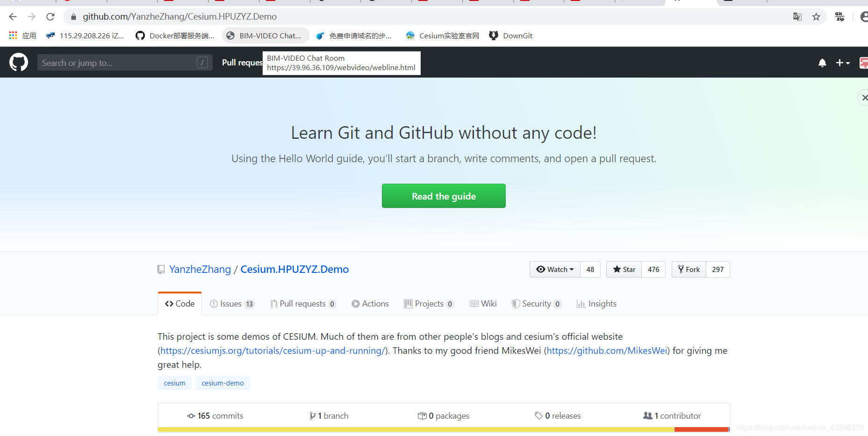This screenshot has height=436, width=868.
Task: Open the Chrome apps grid bookmark
Action: [x=22, y=36]
